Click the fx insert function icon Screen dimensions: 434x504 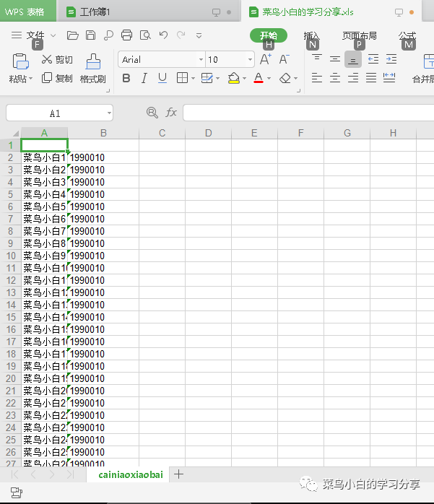(x=171, y=113)
